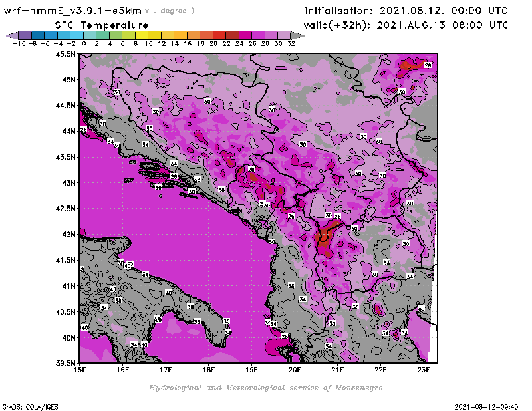Click the green 2 to 4 legend swatch

click(x=103, y=35)
